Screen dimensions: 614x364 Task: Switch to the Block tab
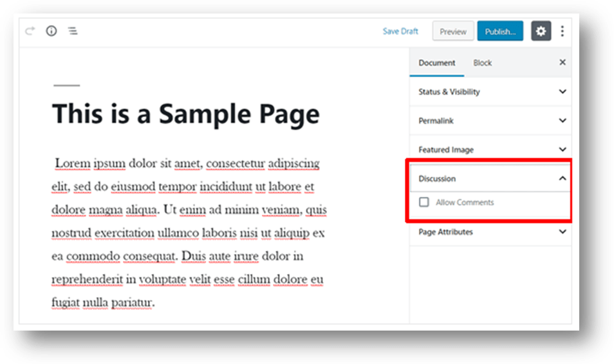tap(483, 62)
